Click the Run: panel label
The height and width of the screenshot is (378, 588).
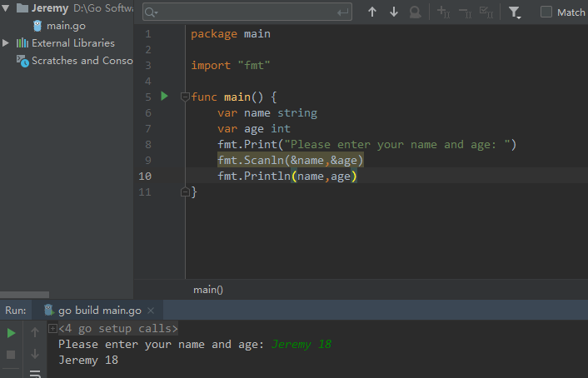click(16, 311)
